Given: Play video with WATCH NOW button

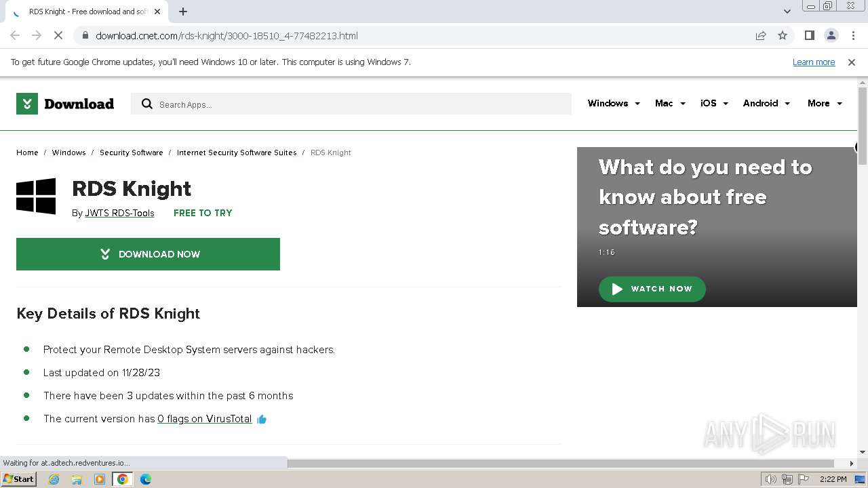Looking at the screenshot, I should pyautogui.click(x=652, y=289).
